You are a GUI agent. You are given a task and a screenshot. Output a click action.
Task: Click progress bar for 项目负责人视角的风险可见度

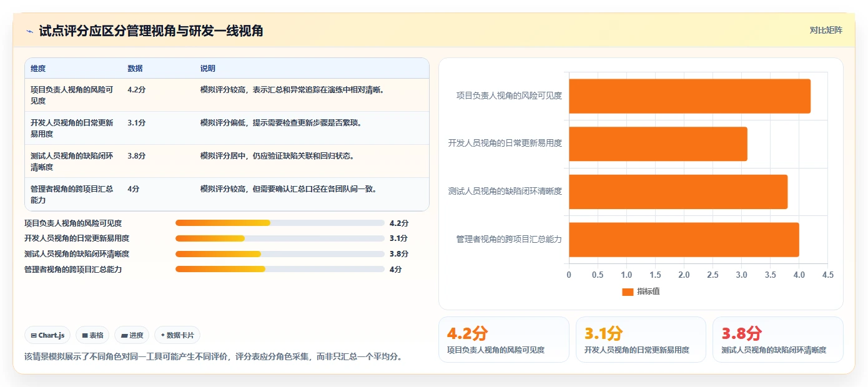[280, 223]
